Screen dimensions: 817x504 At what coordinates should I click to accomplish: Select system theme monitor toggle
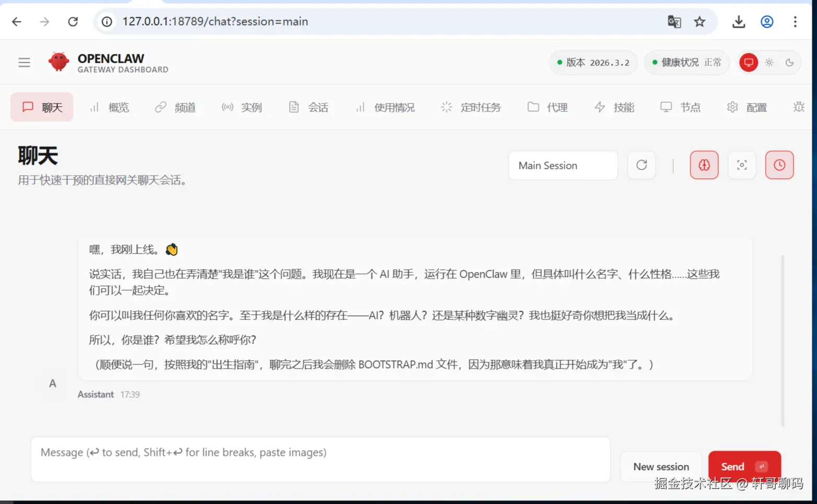click(749, 62)
